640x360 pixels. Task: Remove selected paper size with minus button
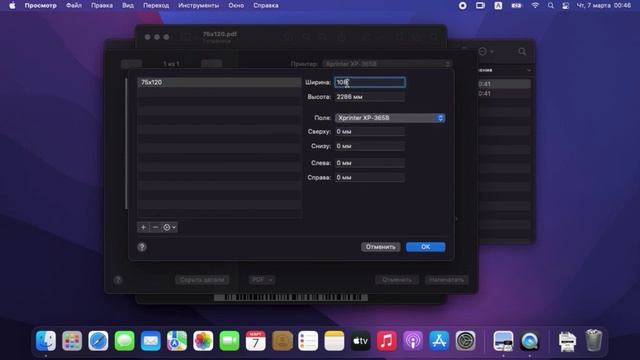click(x=155, y=227)
